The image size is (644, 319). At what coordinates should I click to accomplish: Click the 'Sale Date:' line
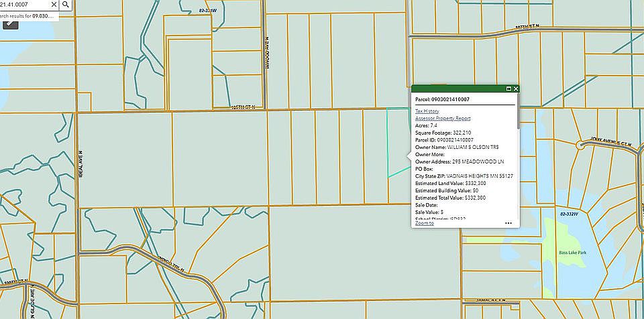click(x=427, y=205)
